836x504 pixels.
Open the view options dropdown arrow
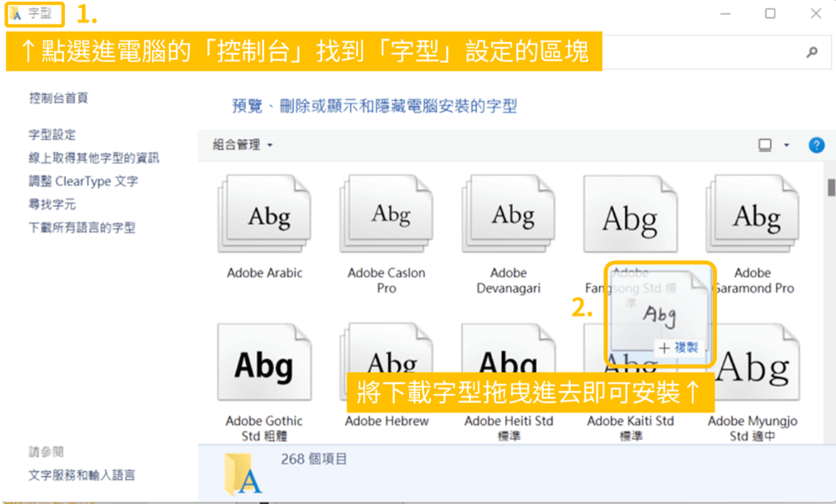[x=787, y=145]
